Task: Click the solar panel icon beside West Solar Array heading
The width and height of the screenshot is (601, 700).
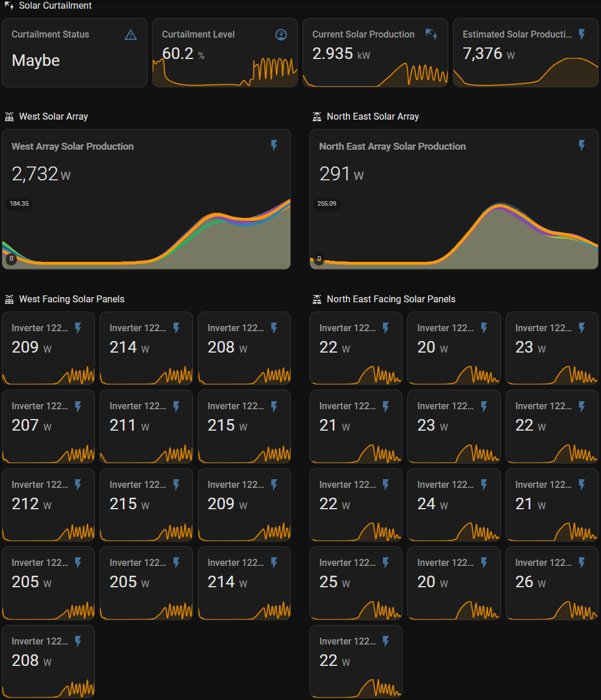Action: 9,117
